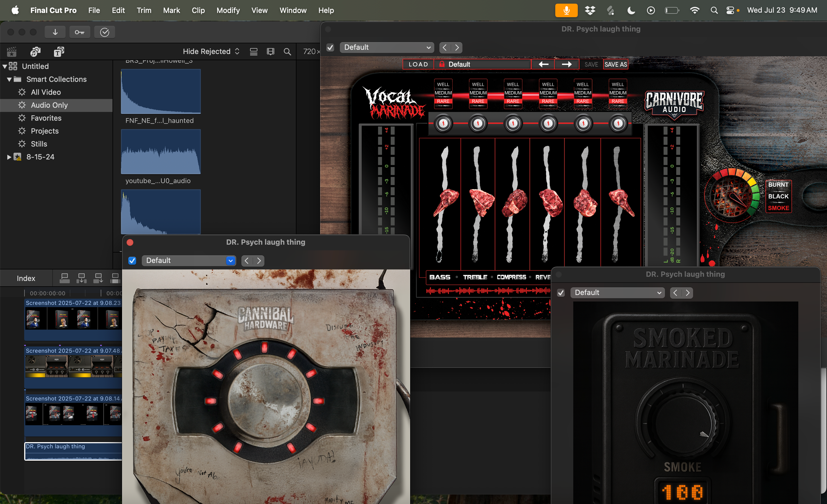Click the first red knob below the band toggles
Screen dimensions: 827x504
point(443,123)
